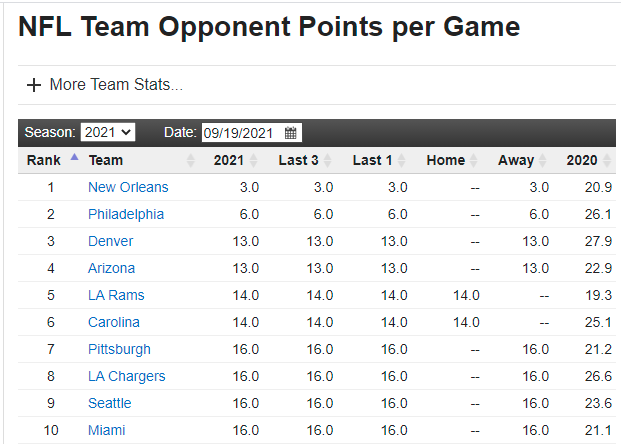Click the Home column sort arrows
Screen dimensions: 621x444
tap(475, 161)
